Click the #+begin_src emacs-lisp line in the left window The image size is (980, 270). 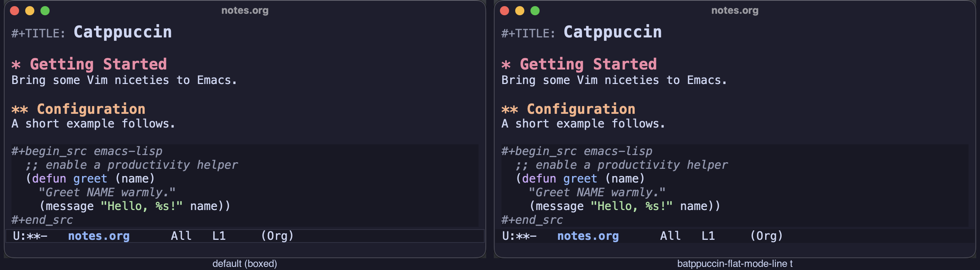87,151
